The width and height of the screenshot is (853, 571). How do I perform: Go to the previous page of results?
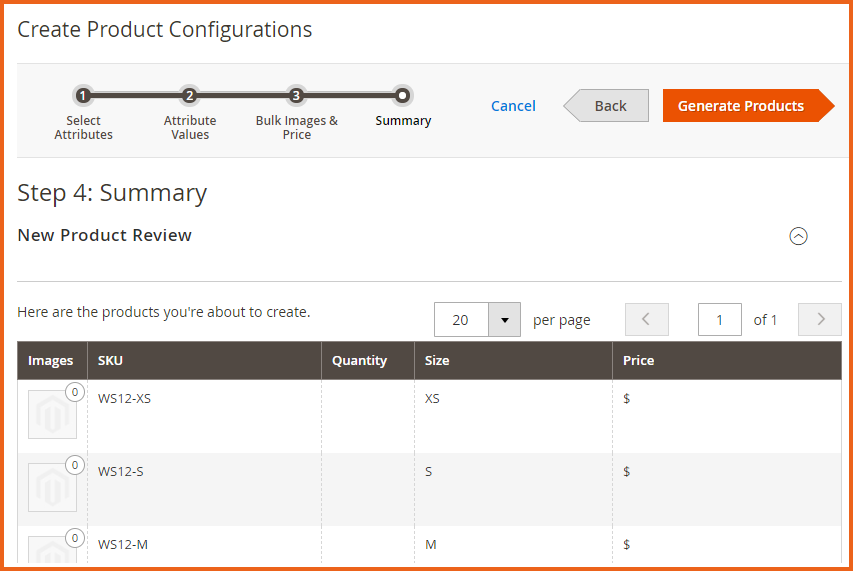[x=646, y=319]
